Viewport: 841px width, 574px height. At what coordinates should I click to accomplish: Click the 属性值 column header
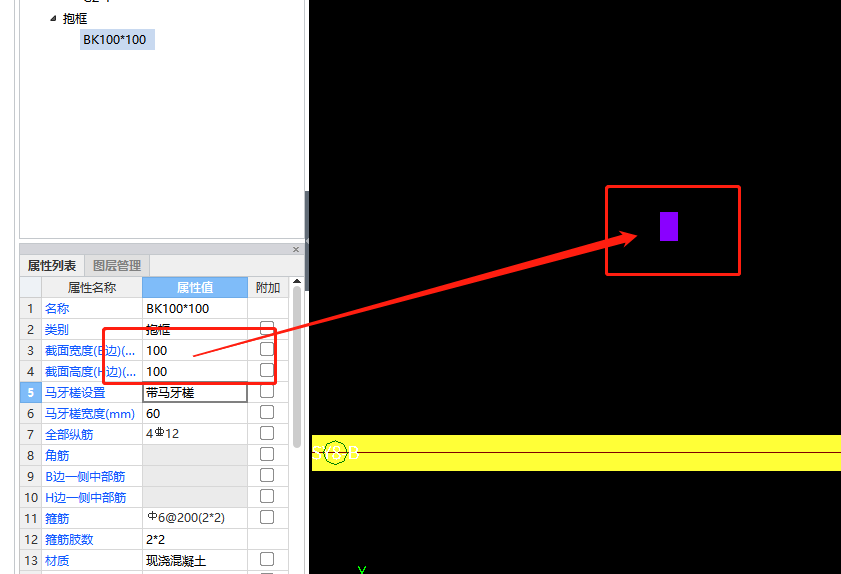[195, 288]
